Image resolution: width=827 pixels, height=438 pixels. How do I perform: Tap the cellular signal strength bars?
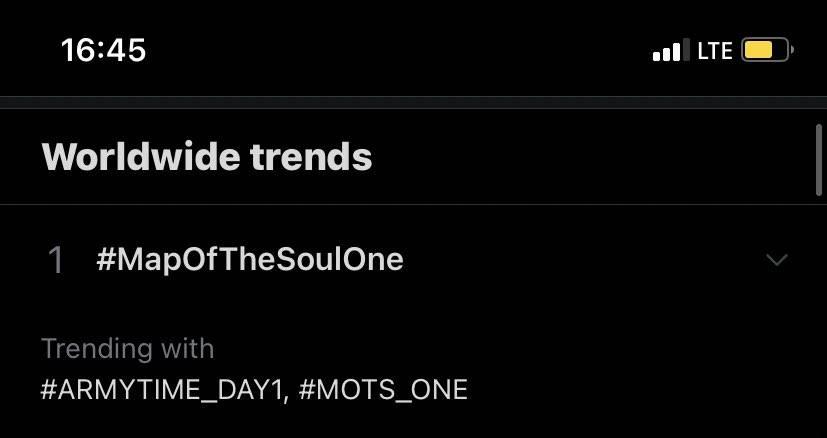(x=670, y=51)
